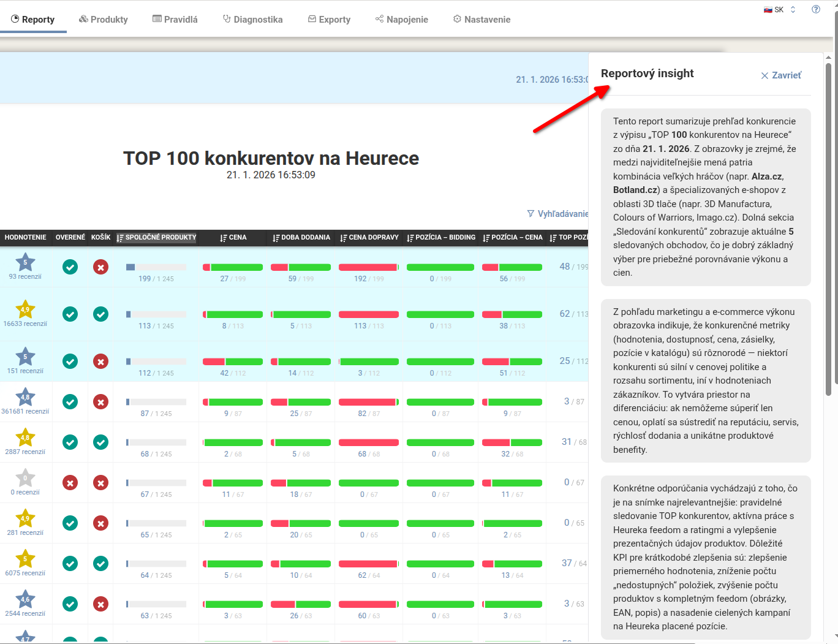Click the help question mark icon

[x=815, y=9]
